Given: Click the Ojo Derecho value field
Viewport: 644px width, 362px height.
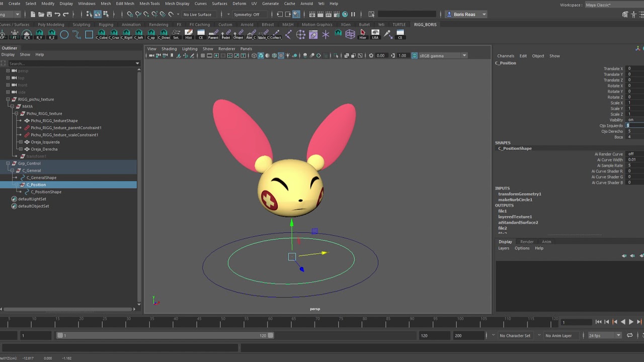Looking at the screenshot, I should [x=635, y=131].
